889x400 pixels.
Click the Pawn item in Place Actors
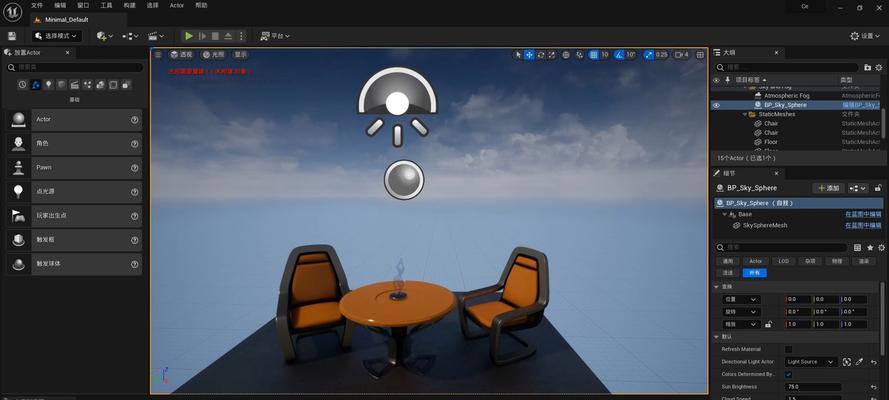click(74, 168)
